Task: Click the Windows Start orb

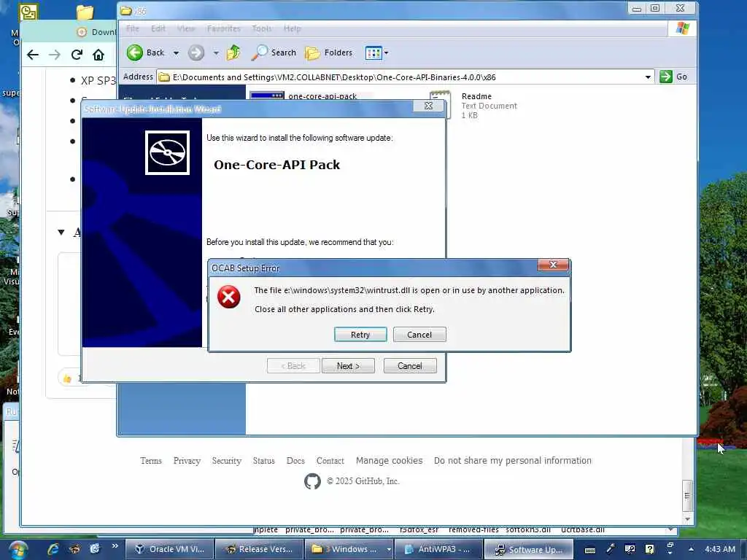Action: (x=18, y=550)
